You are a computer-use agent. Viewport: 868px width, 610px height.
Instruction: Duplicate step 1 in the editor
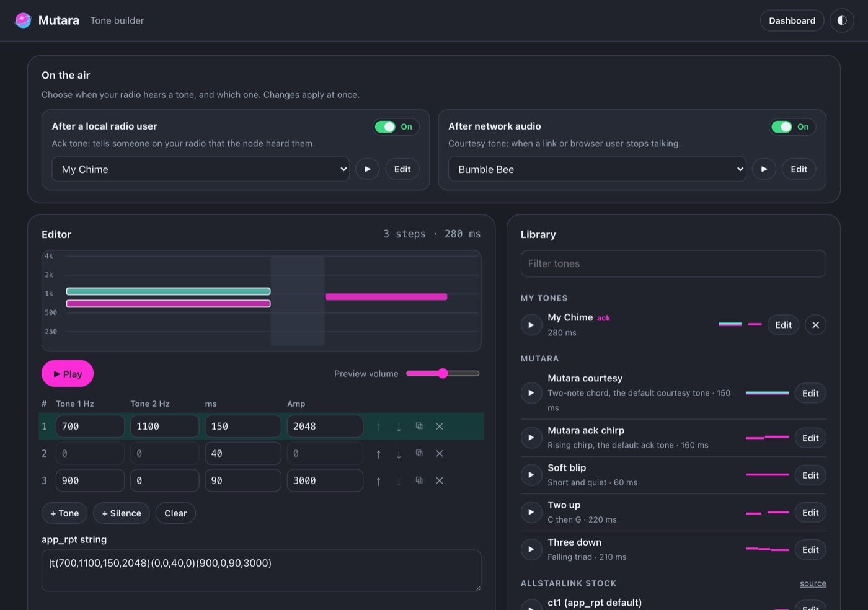point(419,427)
